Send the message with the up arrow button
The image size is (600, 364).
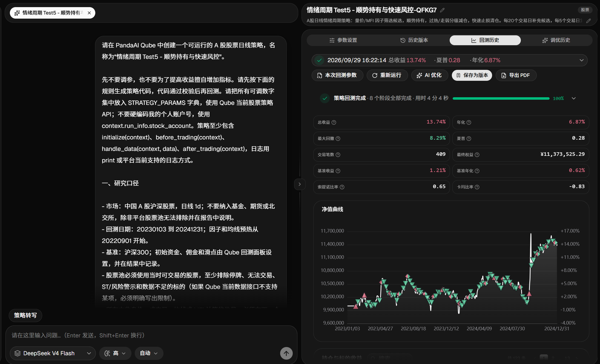286,353
